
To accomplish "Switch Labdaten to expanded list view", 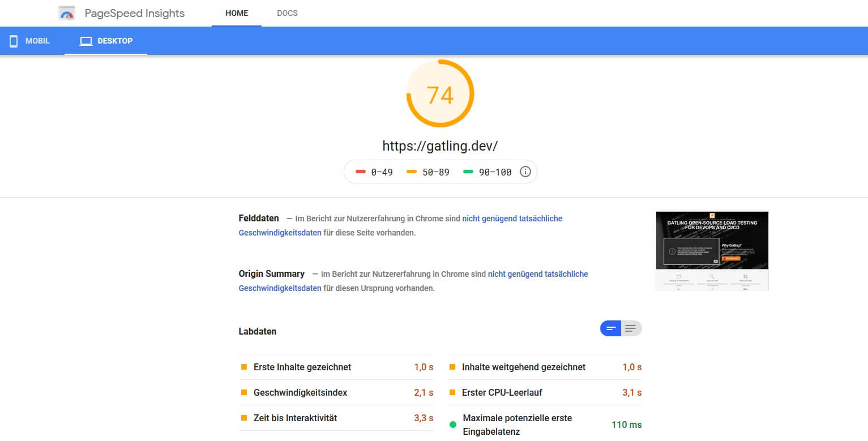I will click(631, 328).
